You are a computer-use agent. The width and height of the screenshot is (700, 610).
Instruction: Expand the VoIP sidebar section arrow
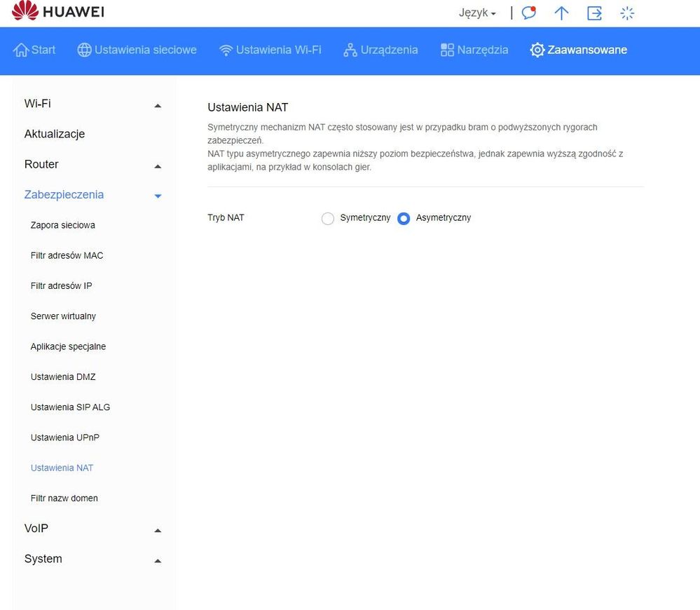(x=158, y=531)
